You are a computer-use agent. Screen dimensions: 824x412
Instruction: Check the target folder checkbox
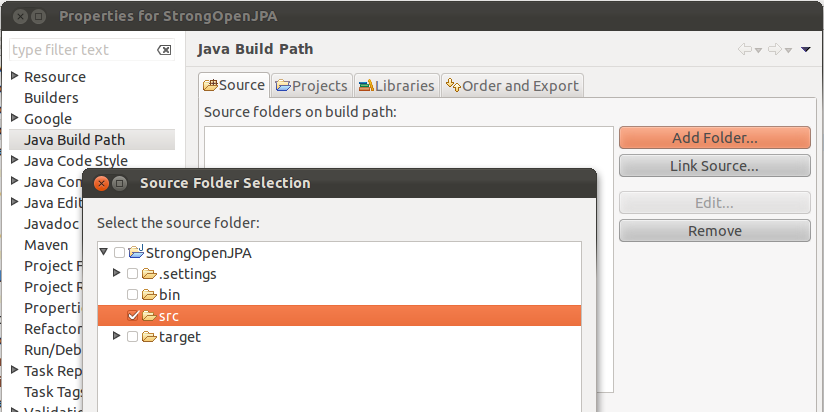[132, 337]
